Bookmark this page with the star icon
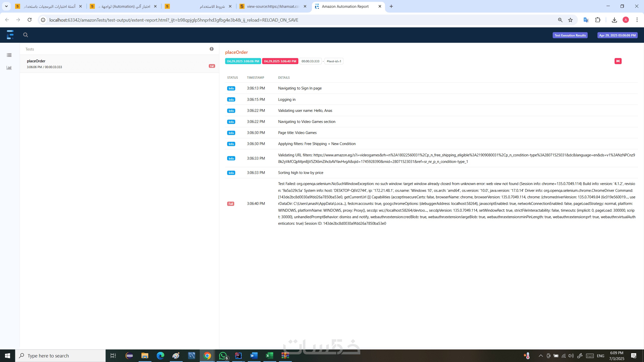Screen dimensions: 644x362 (x=570, y=20)
